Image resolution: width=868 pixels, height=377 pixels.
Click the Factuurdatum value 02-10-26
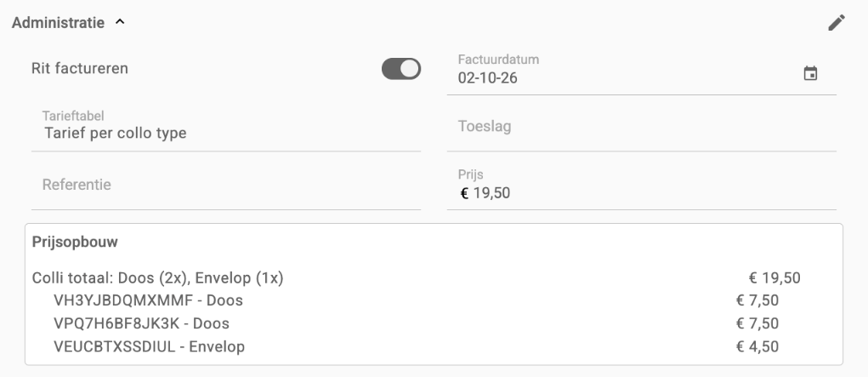(x=488, y=77)
